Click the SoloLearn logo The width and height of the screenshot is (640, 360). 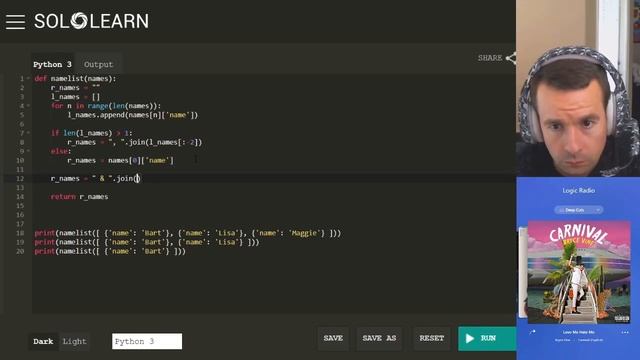(x=91, y=21)
